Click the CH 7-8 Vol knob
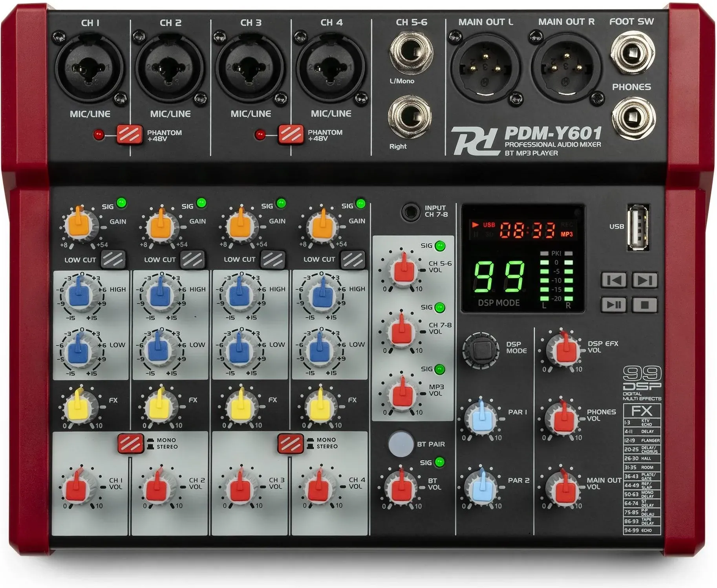The width and height of the screenshot is (717, 588). (402, 332)
